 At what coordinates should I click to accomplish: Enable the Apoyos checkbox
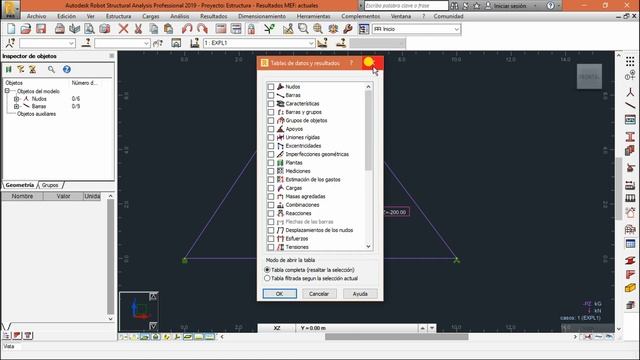pos(271,129)
